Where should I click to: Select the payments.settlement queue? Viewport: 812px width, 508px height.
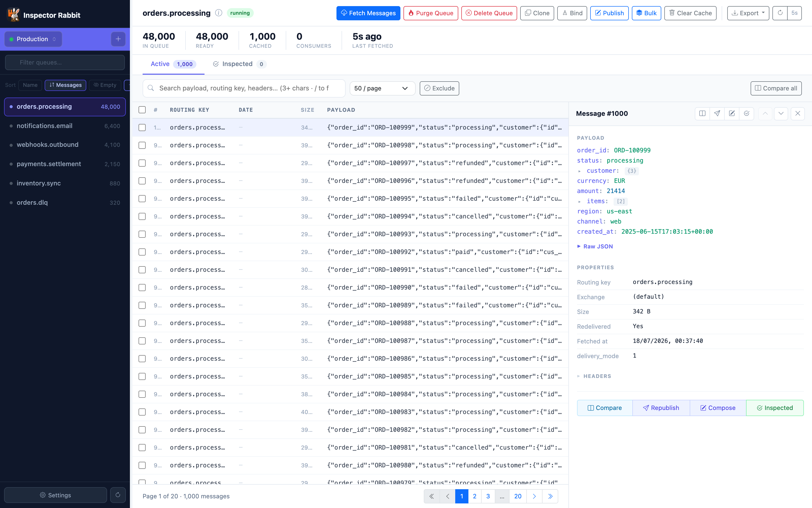65,164
